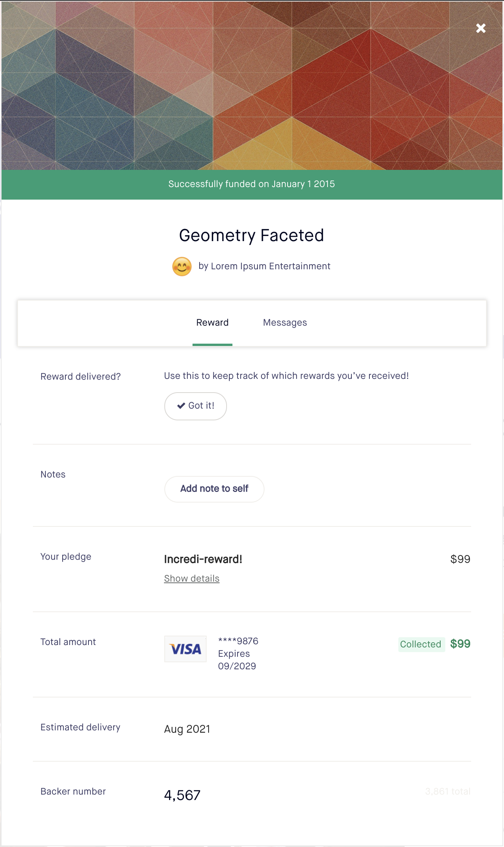
Task: Click the Aug 2021 estimated delivery date
Action: point(187,729)
